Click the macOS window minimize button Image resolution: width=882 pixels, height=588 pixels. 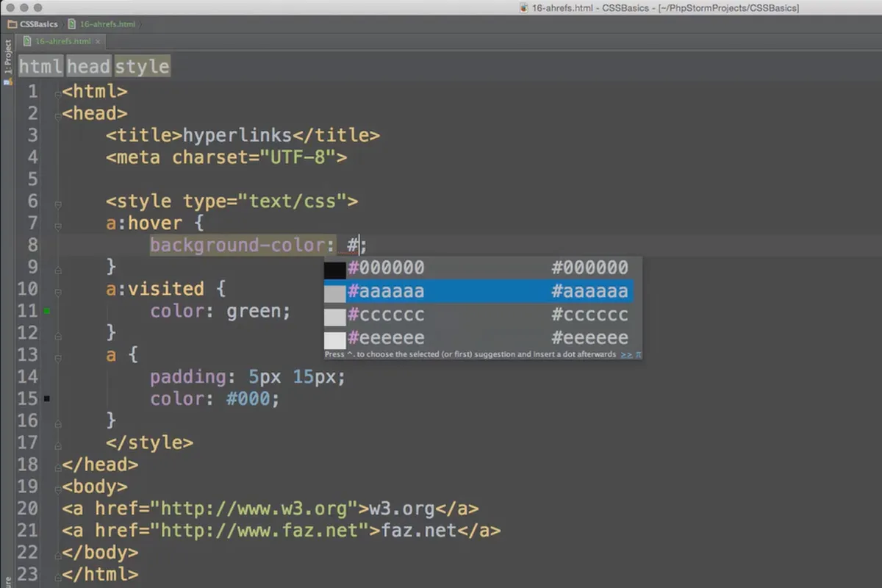tap(24, 7)
